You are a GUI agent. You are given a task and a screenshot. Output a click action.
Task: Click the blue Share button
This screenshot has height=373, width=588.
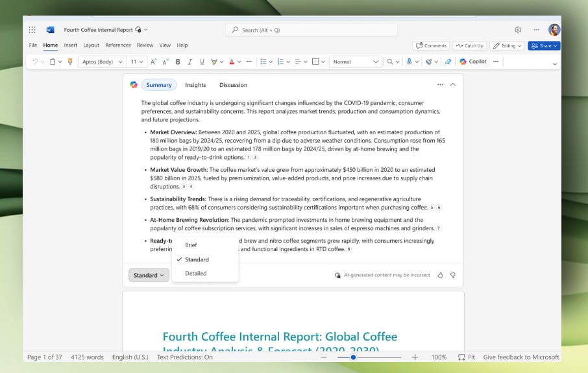[544, 46]
